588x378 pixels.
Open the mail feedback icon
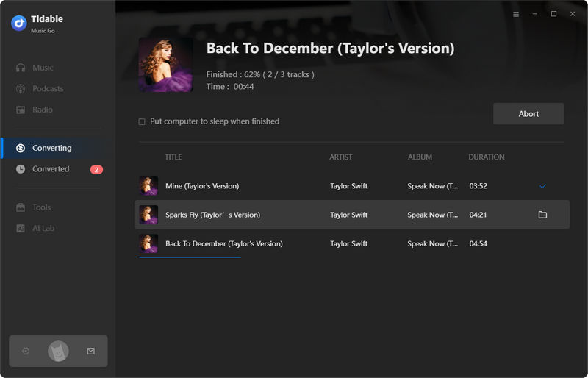pos(90,351)
